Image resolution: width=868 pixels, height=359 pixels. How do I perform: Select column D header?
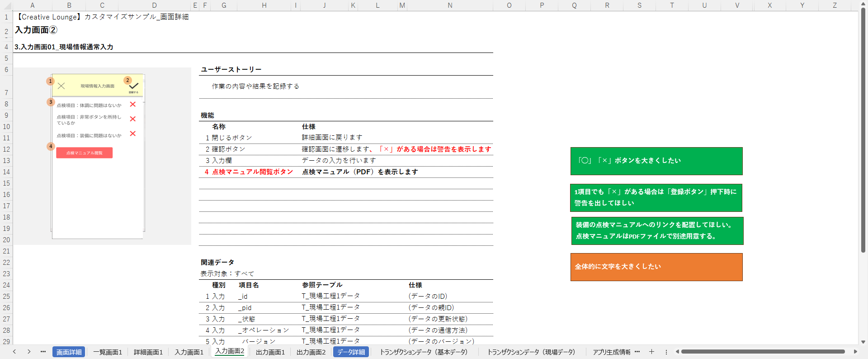pyautogui.click(x=155, y=5)
